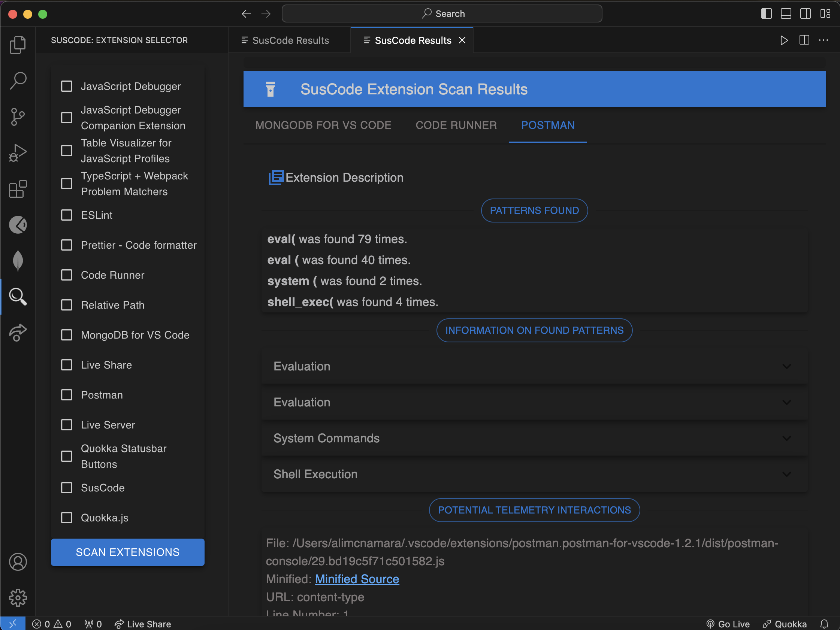The height and width of the screenshot is (630, 840).
Task: Check the Live Server checkbox
Action: point(67,424)
